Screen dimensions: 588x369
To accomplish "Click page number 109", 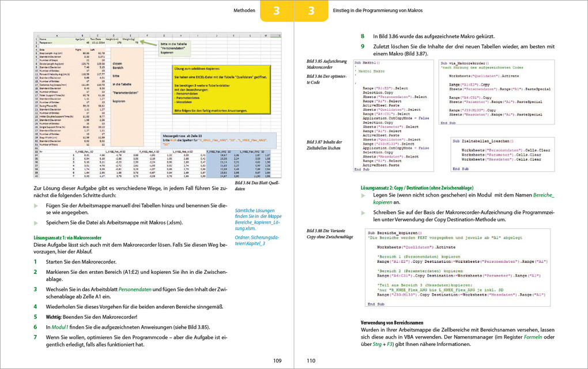I will tap(277, 361).
